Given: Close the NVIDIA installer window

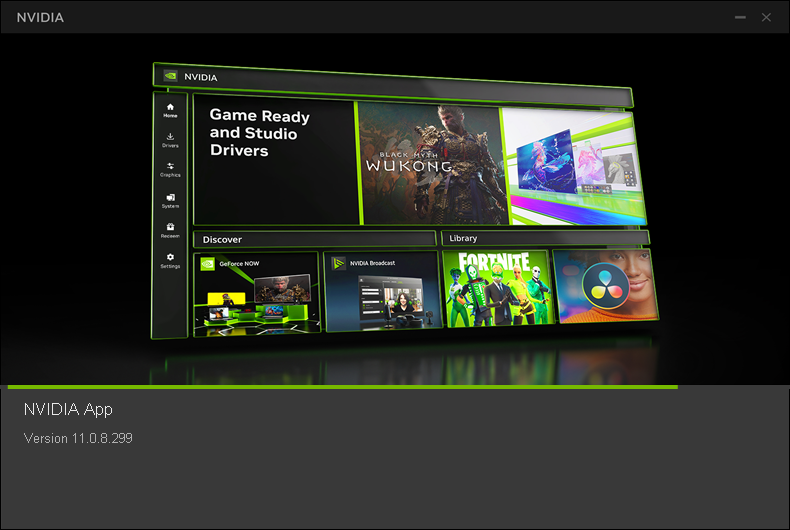Looking at the screenshot, I should [x=766, y=17].
